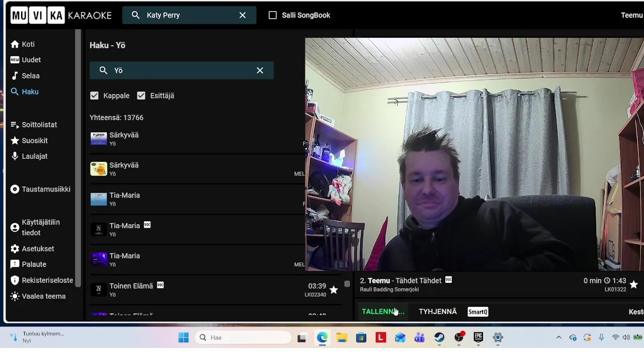Click thumbnail of second Särkyvää result
The width and height of the screenshot is (644, 362).
(x=99, y=169)
